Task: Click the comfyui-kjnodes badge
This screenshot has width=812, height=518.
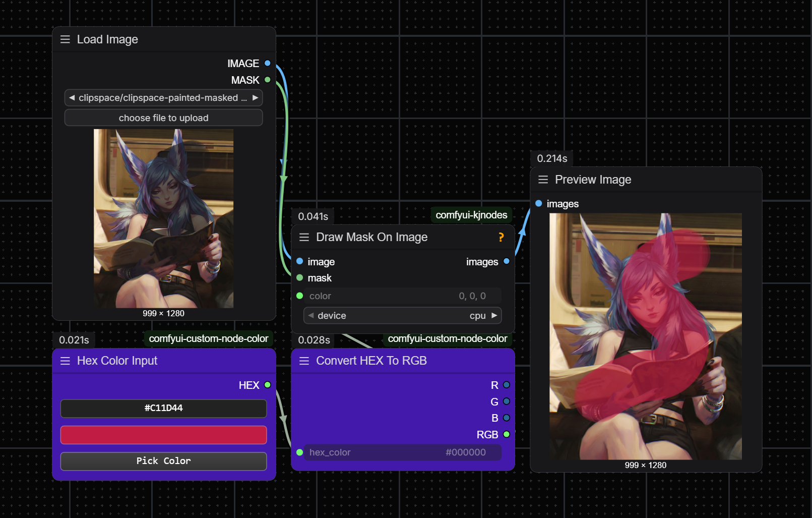Action: pos(471,215)
